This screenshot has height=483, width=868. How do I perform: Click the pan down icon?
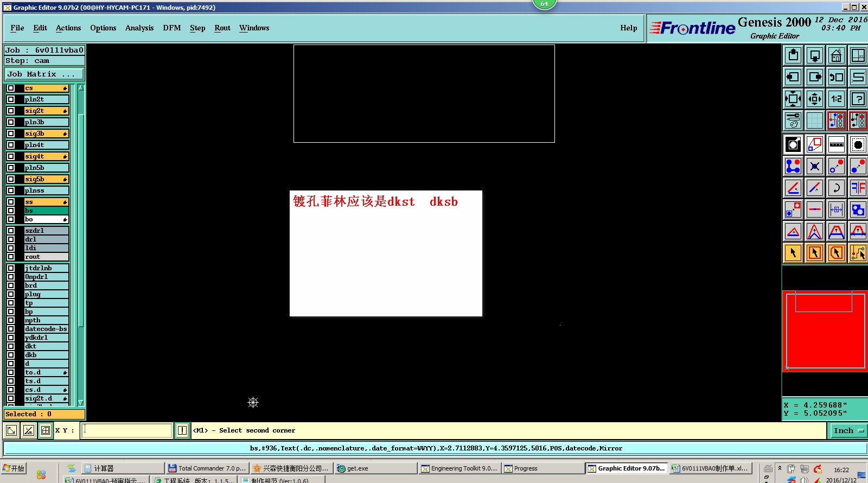pyautogui.click(x=815, y=55)
